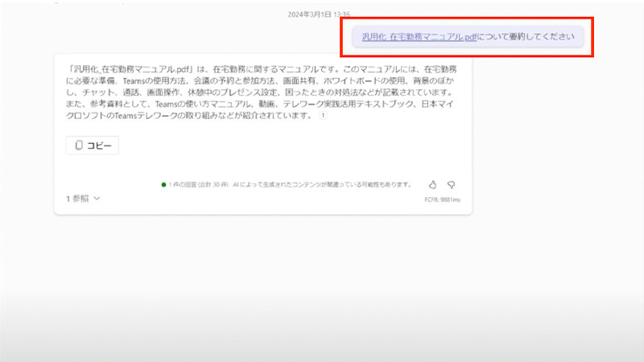Click the copy icon inside コピー button
This screenshot has height=362, width=644.
(x=79, y=146)
